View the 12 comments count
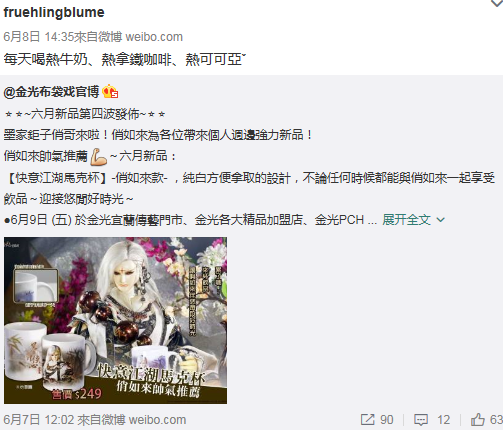Screen dimensions: 503x430 click(444, 420)
